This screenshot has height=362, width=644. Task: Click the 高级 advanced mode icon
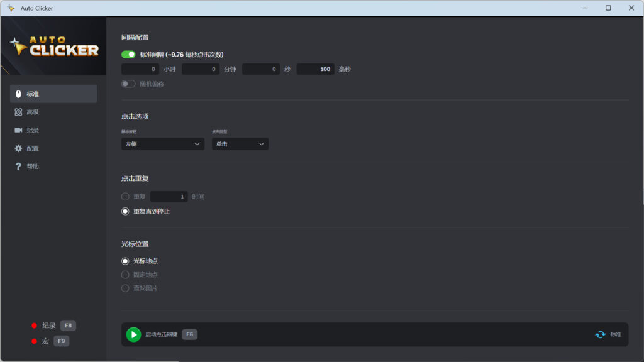[x=18, y=112]
